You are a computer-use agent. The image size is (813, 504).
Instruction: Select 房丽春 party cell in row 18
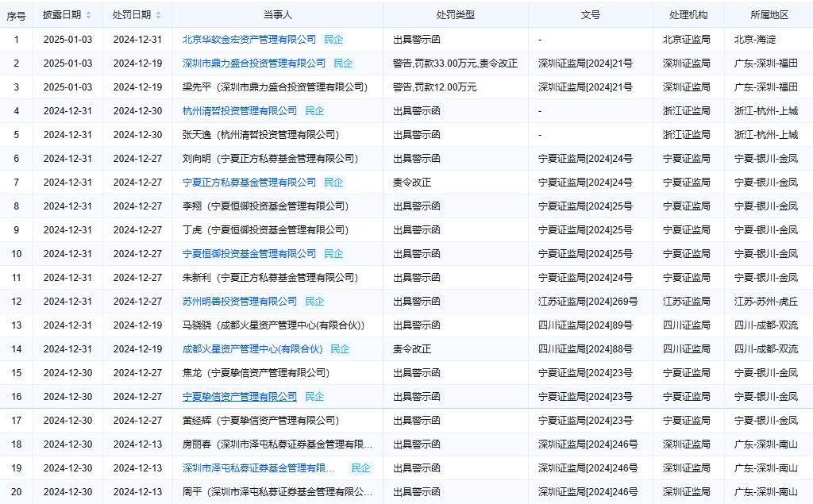(278, 445)
